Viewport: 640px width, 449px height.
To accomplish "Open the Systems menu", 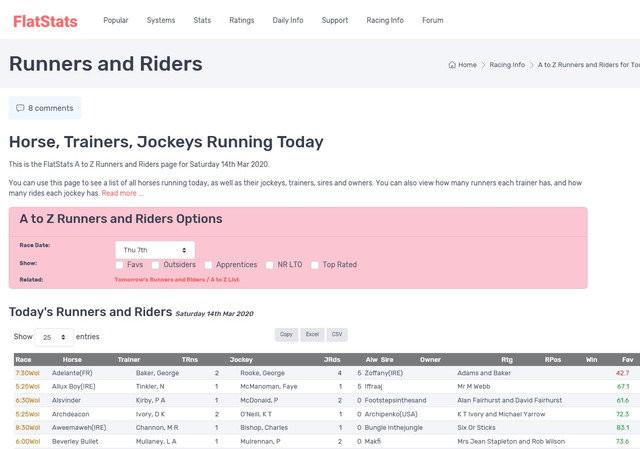I will pos(161,20).
